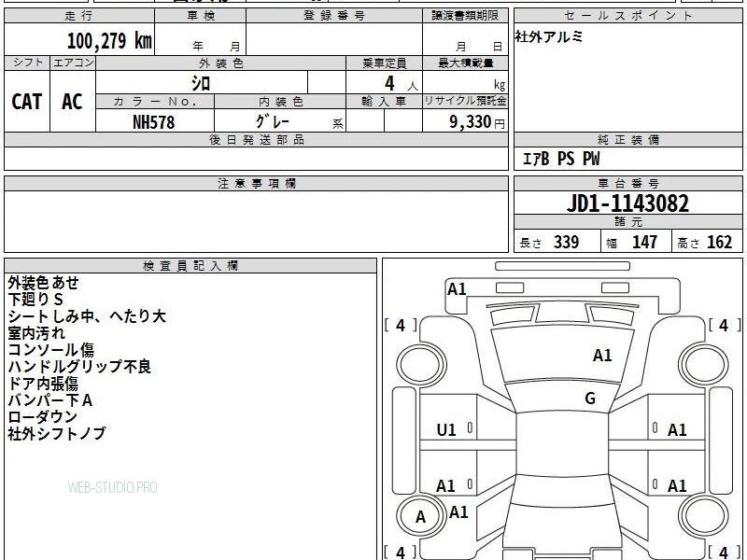Screen dimensions: 747x560
Task: Click the 外装色 header
Action: [x=221, y=63]
